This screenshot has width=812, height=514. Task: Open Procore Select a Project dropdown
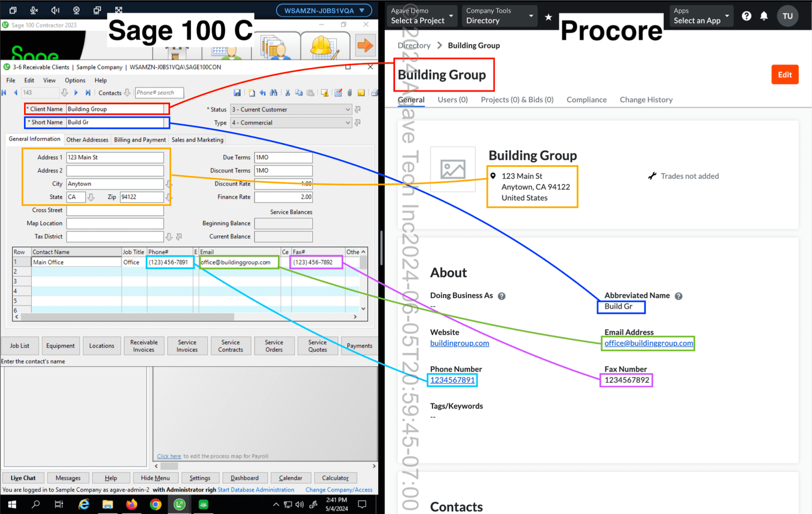[422, 16]
